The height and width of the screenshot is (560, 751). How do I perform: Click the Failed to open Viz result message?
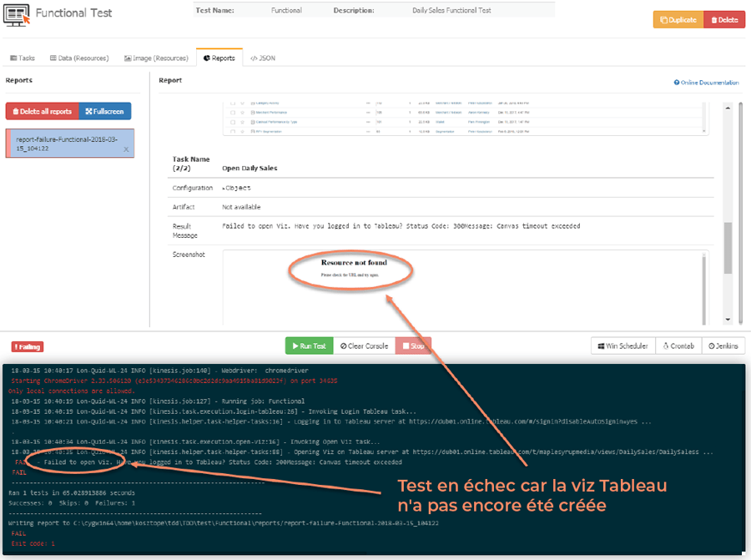pos(401,226)
